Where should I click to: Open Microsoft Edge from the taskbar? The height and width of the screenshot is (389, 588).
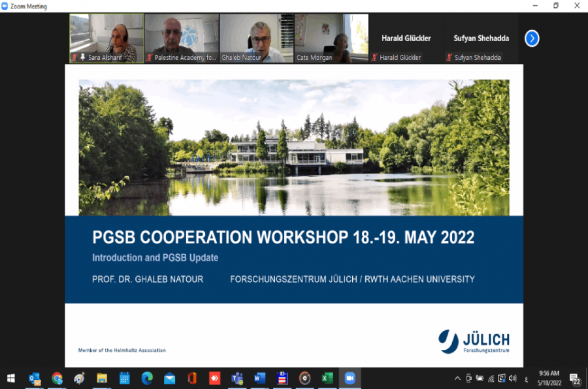(x=147, y=379)
